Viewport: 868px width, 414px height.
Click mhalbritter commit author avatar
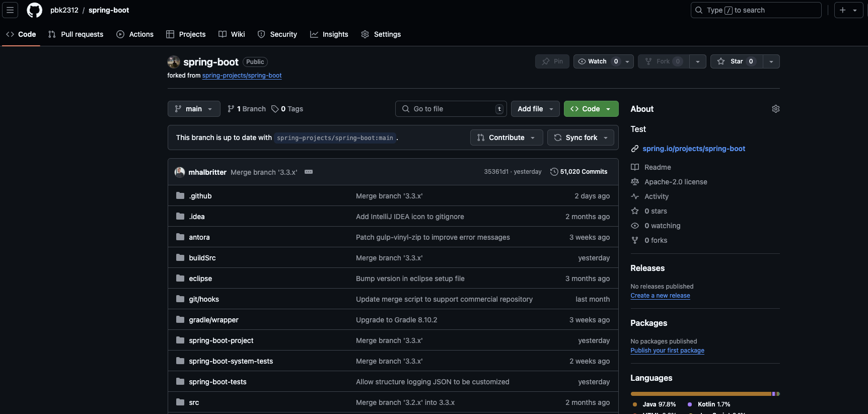click(x=180, y=172)
